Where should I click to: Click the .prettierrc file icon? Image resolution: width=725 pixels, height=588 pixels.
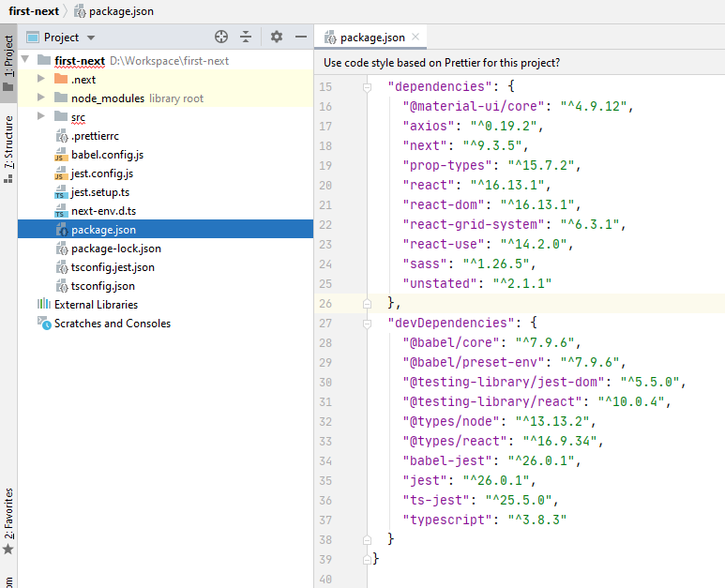pos(62,136)
